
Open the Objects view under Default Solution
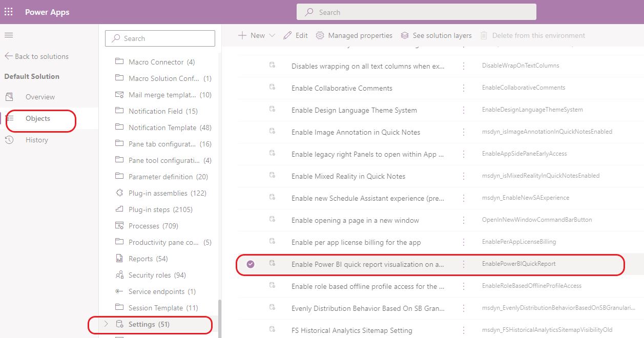38,118
